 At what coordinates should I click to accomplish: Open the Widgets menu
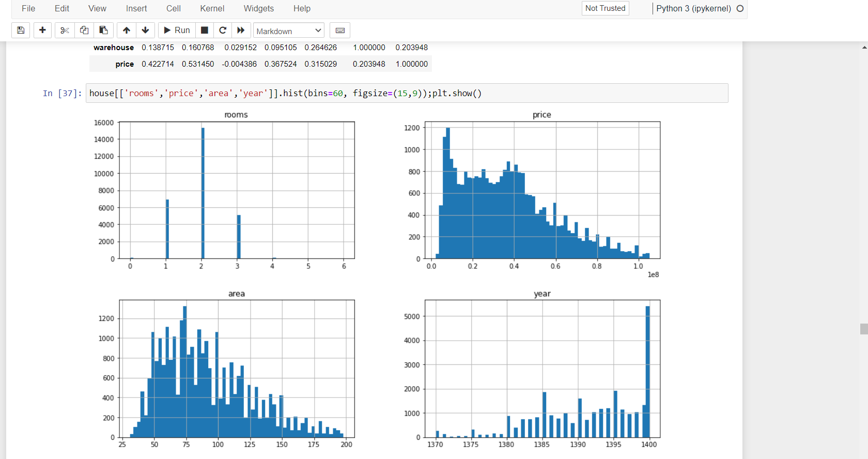[x=259, y=8]
